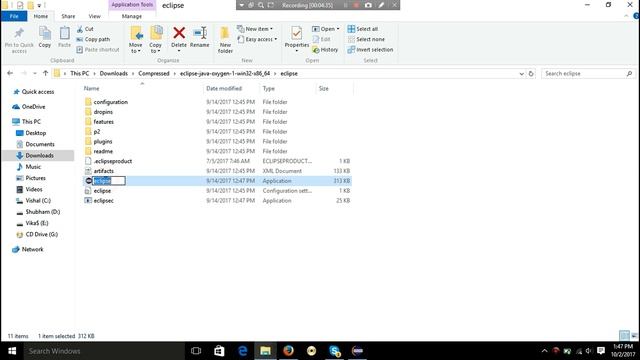Click the recorder magnifier zoom icon
The width and height of the screenshot is (640, 360).
261,5
